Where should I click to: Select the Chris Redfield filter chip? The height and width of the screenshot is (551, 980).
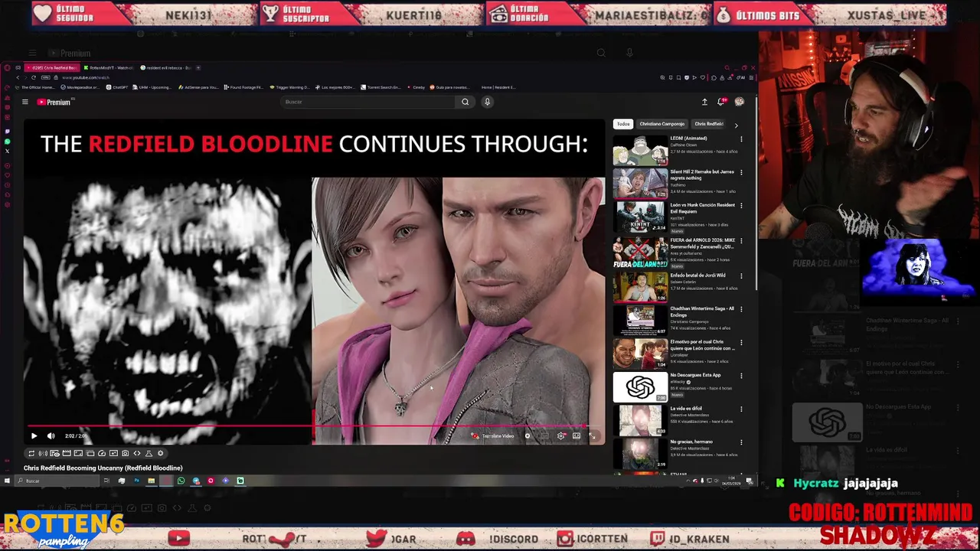point(708,124)
